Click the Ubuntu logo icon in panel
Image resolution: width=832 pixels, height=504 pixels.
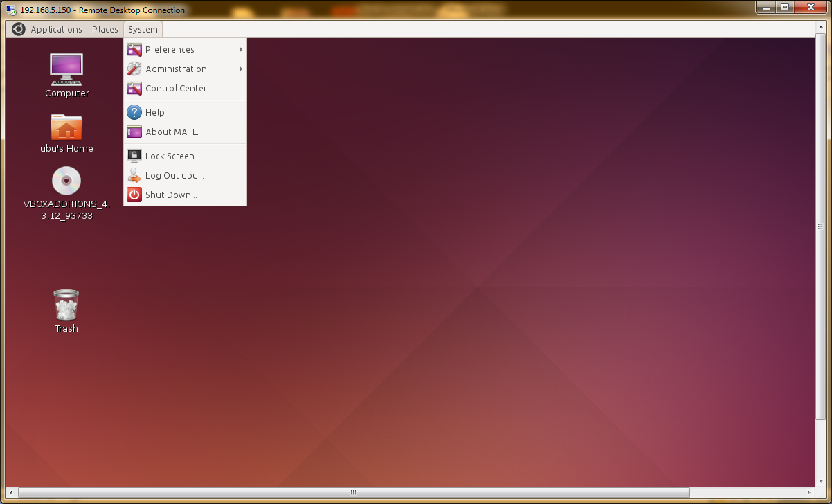tap(18, 29)
